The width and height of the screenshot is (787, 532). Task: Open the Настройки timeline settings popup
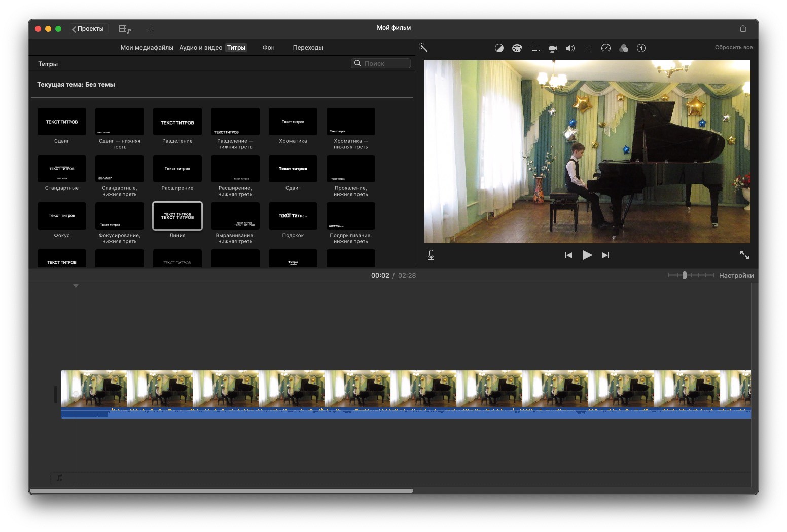736,276
